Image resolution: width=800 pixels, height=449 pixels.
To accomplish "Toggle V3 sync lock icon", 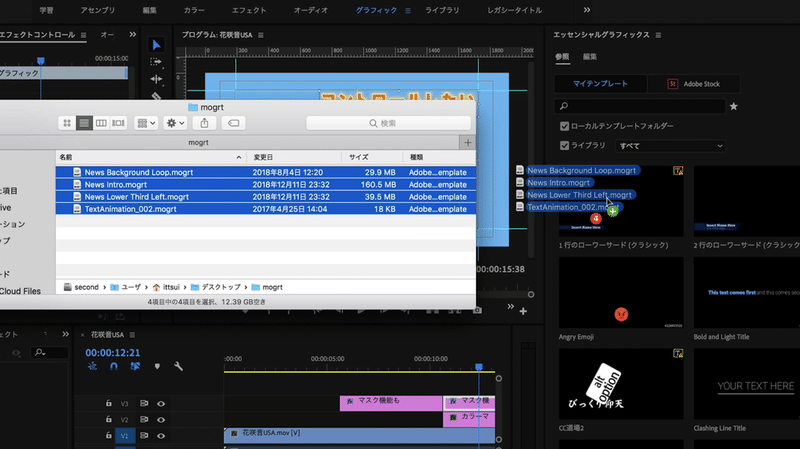I will [x=144, y=404].
